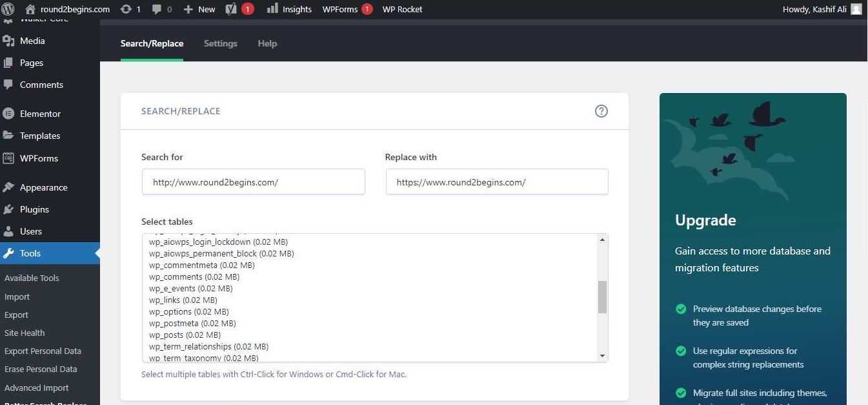Viewport: 868px width, 405px height.
Task: Select the wp_term_relationships table
Action: pyautogui.click(x=208, y=346)
